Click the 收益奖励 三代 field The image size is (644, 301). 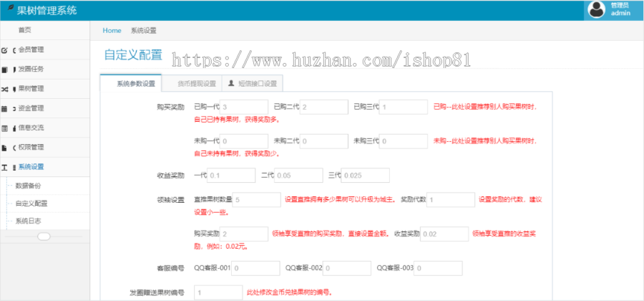click(x=365, y=175)
